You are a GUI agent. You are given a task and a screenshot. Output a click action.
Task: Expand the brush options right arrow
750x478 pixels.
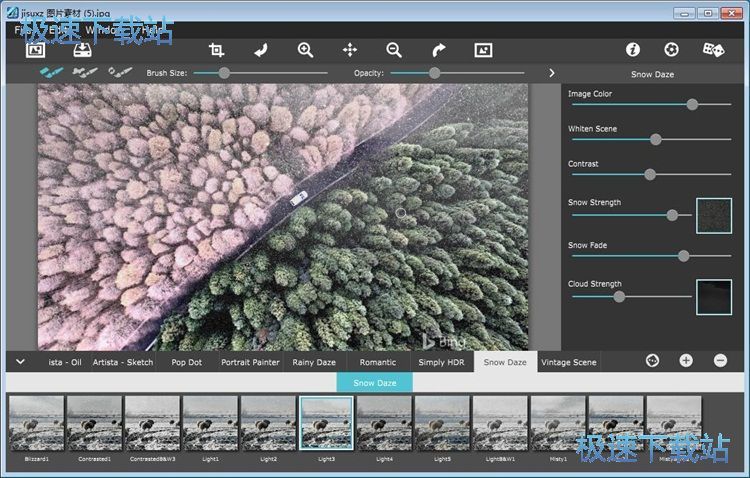point(551,73)
